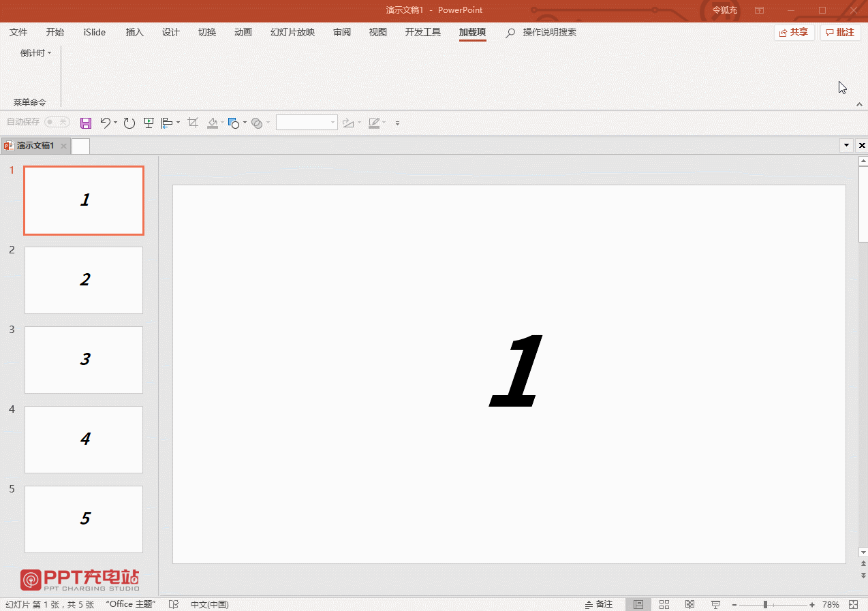Click the purple Save icon
Viewport: 868px width, 611px height.
pos(86,123)
